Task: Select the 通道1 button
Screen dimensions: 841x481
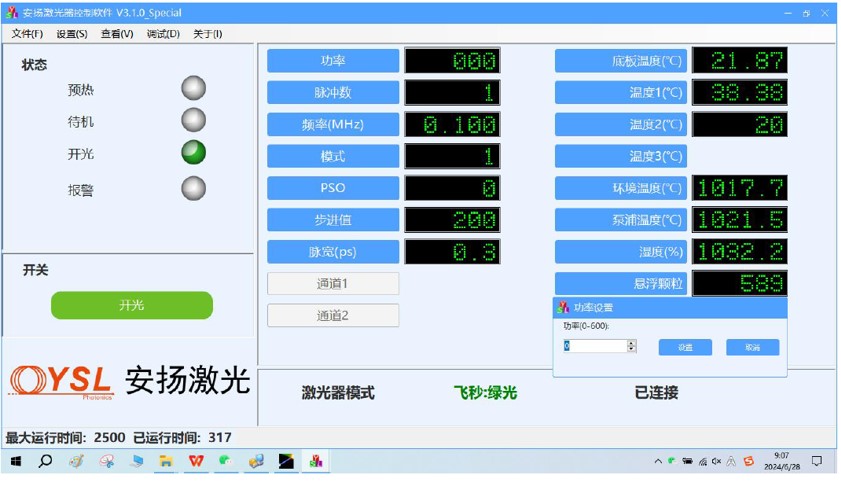Action: click(x=333, y=284)
